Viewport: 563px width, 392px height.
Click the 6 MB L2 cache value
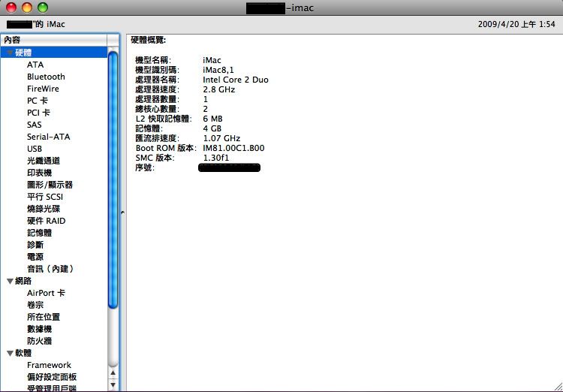pos(212,119)
